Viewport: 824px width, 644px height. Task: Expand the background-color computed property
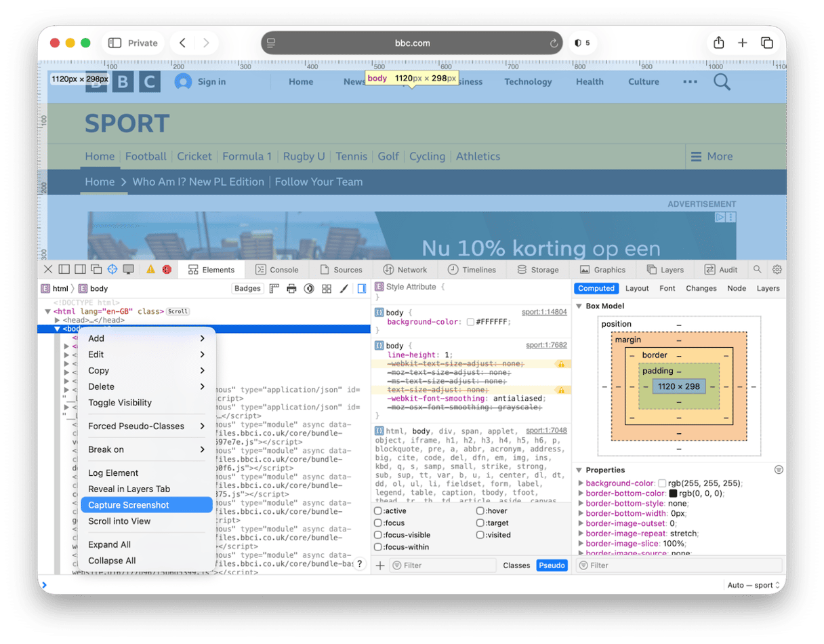581,483
